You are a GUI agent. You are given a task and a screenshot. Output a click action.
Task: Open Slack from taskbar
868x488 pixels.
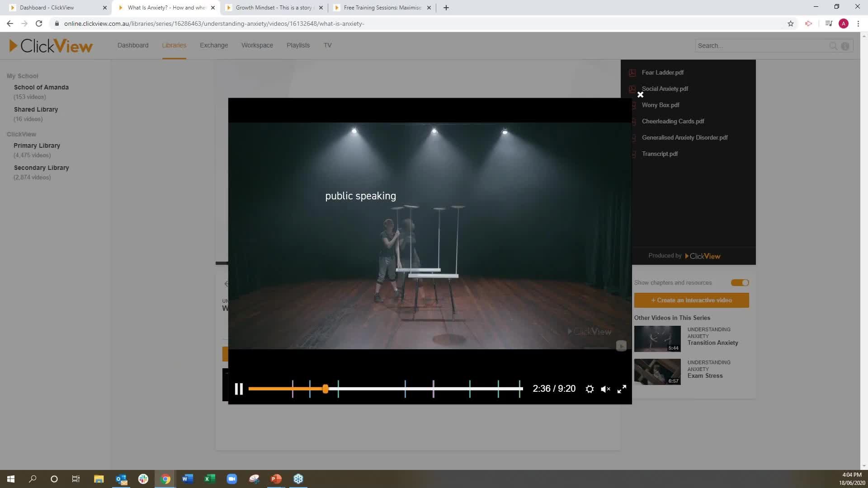(143, 479)
